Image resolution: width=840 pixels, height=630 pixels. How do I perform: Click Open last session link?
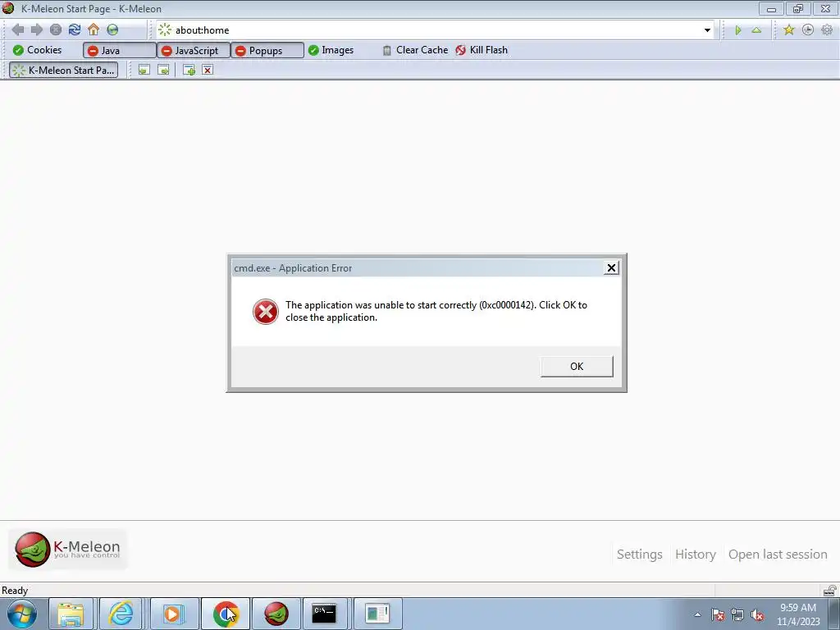[778, 554]
